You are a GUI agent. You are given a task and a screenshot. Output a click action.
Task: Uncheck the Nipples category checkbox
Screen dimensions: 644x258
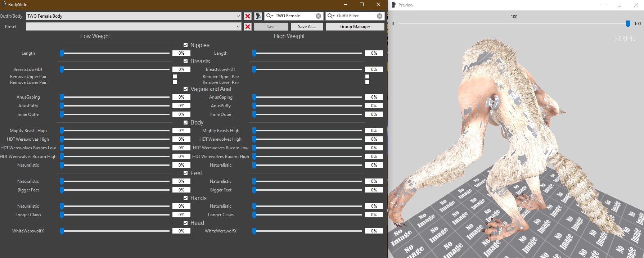[186, 45]
